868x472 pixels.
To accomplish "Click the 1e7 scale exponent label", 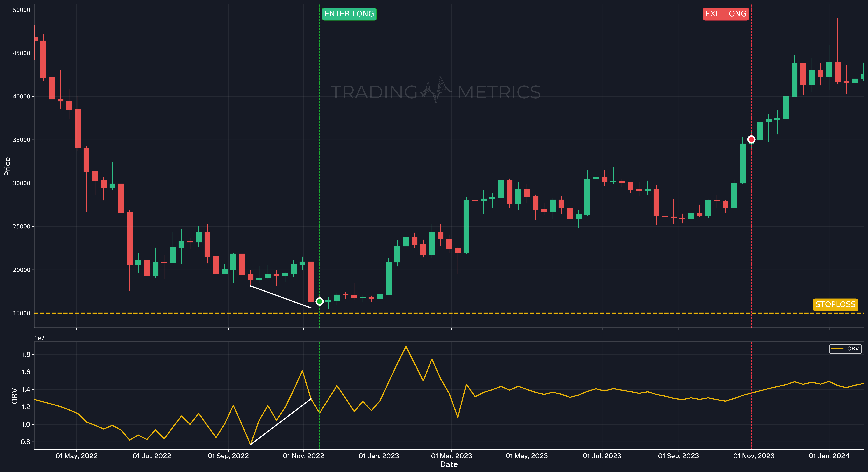I will click(x=39, y=338).
